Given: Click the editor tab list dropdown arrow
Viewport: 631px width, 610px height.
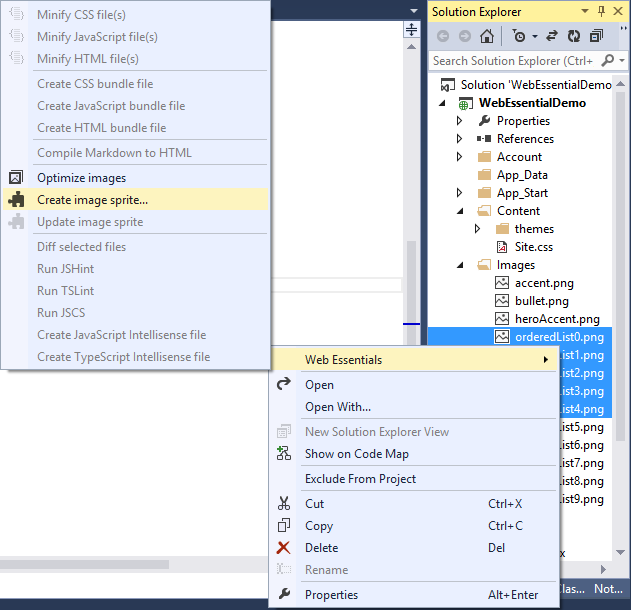Looking at the screenshot, I should click(414, 11).
